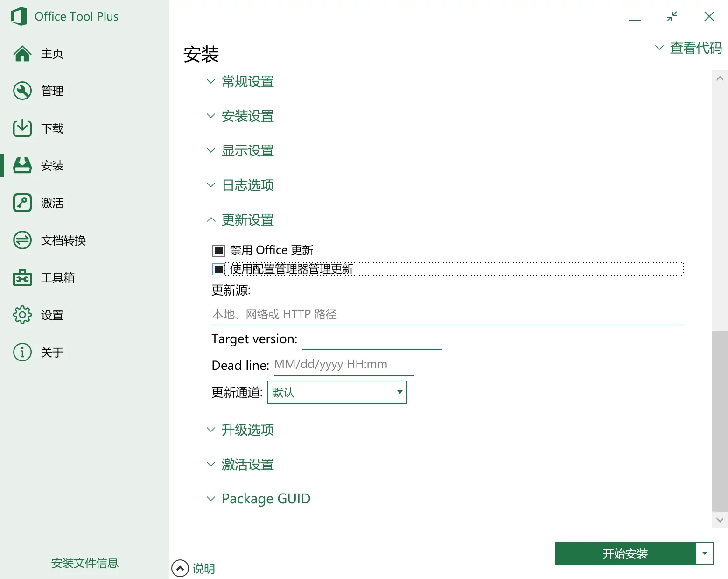Collapse the 更新设置 section
Viewport: 728px width, 579px height.
coord(240,220)
